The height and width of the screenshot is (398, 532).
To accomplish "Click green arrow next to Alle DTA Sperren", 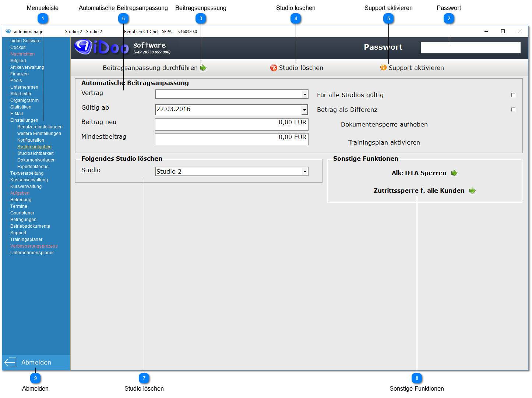I will pos(454,173).
